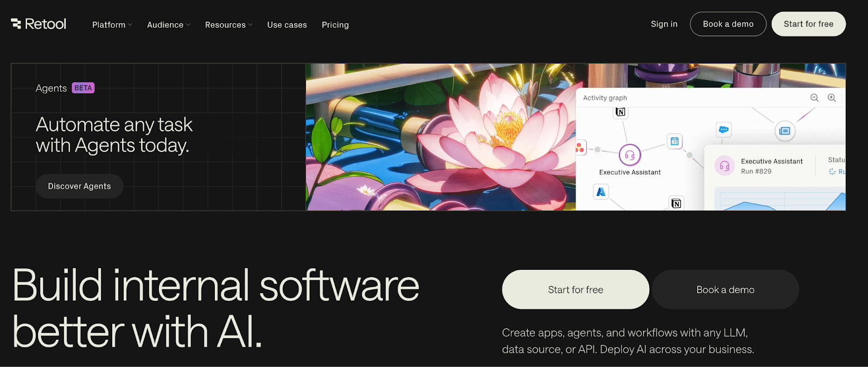Click the Azure node icon
Image resolution: width=868 pixels, height=367 pixels.
601,192
